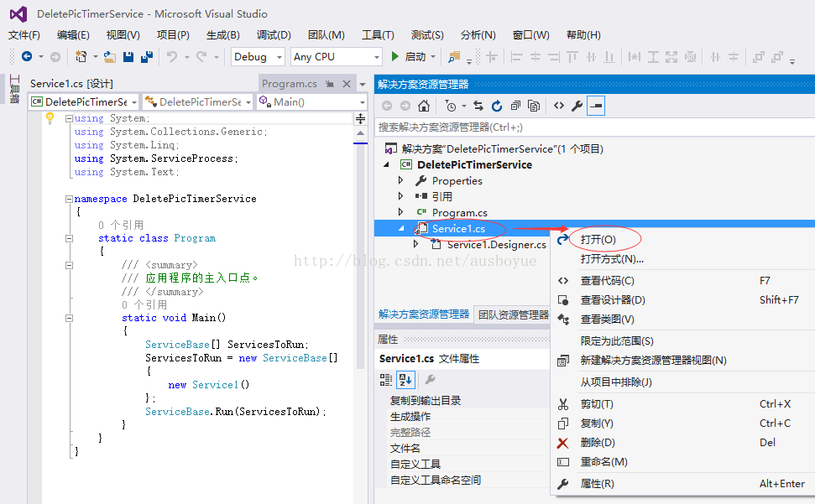Screen dimensions: 815x504
Task: Click the Sync with Active Document icon
Action: pos(478,106)
